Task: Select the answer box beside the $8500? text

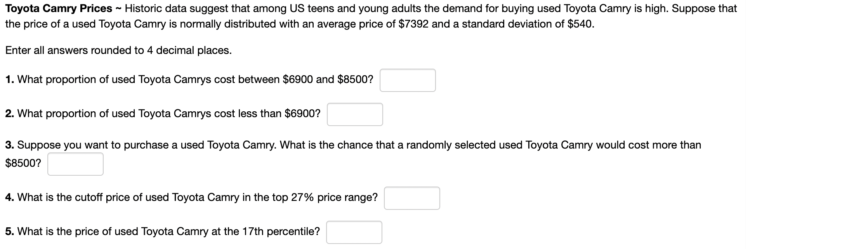Action: 75,164
